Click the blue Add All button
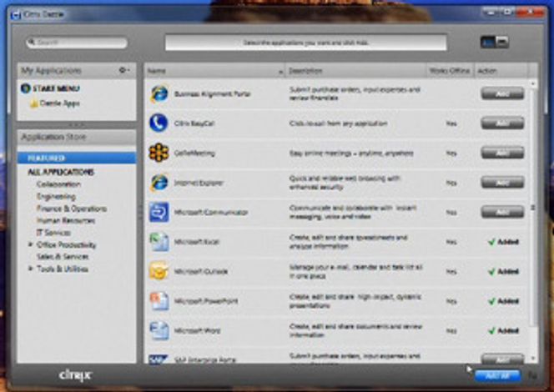Viewport: 554px width, 392px height. pyautogui.click(x=497, y=376)
